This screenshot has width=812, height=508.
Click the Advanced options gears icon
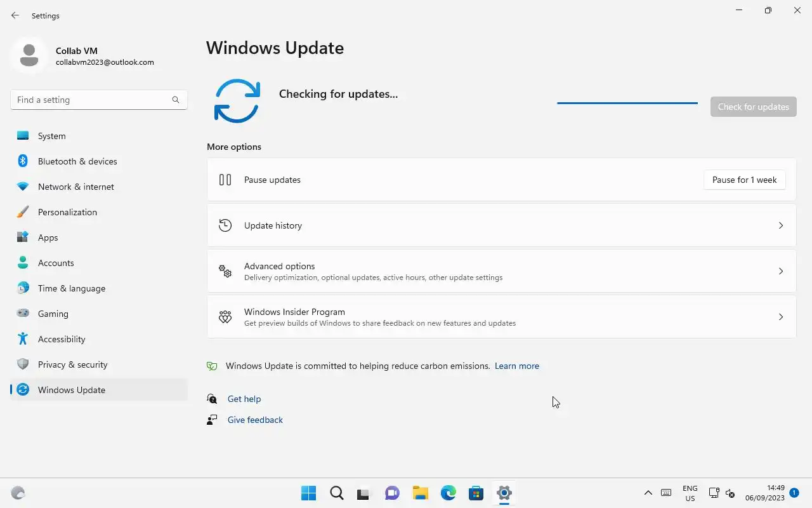pos(225,271)
